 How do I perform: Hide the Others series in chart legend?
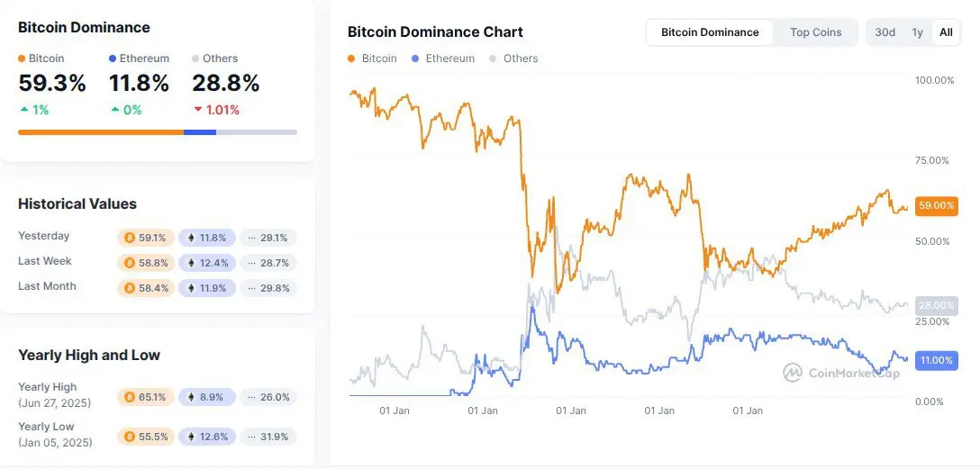[513, 59]
